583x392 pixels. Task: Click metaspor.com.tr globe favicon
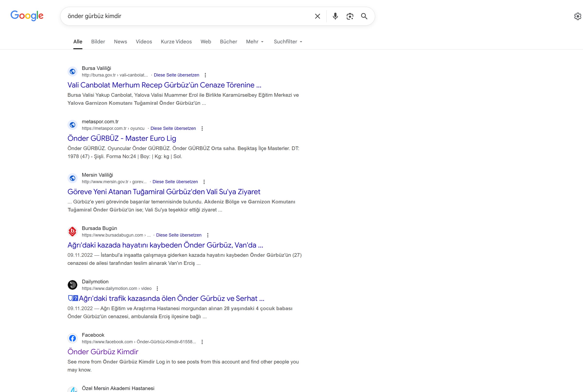pyautogui.click(x=73, y=125)
